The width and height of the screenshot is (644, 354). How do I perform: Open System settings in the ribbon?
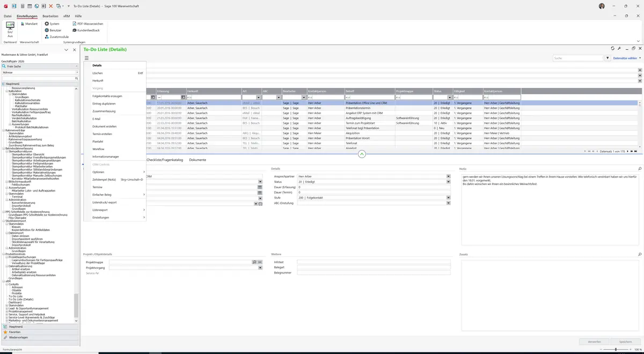(52, 24)
